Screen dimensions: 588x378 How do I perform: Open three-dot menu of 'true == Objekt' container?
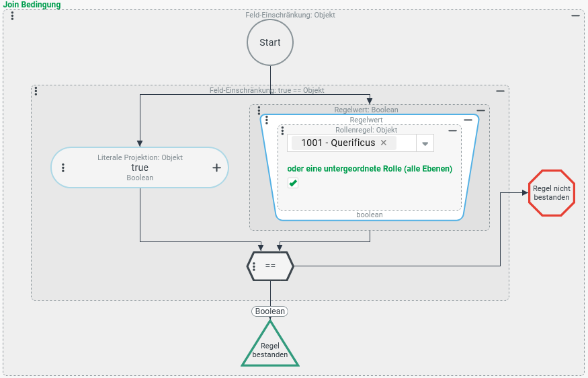36,91
